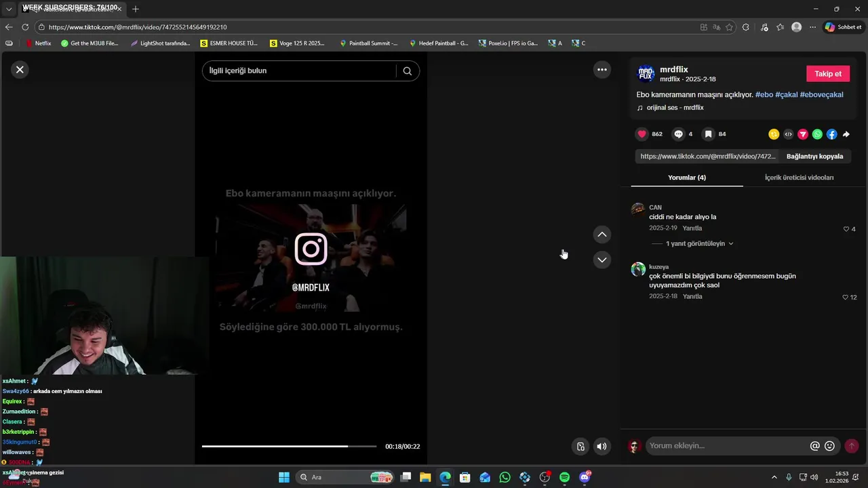This screenshot has width=868, height=488.
Task: Close the TikTok video viewer with X
Action: 20,69
